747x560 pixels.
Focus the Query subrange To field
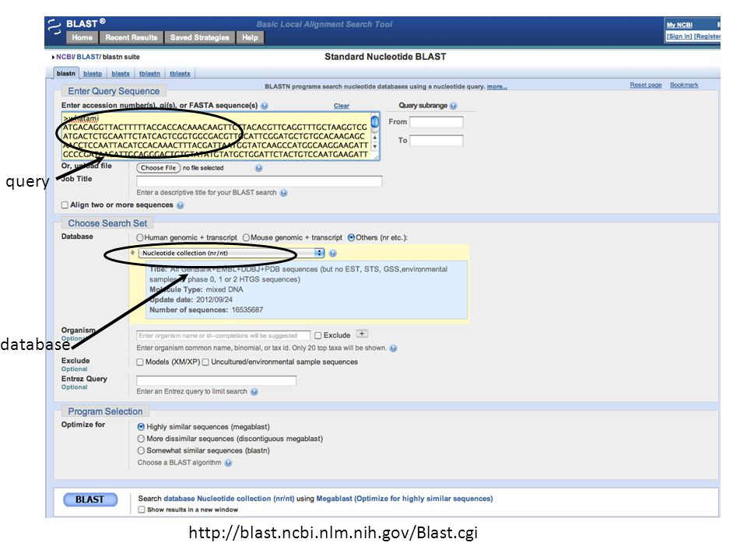[x=436, y=141]
